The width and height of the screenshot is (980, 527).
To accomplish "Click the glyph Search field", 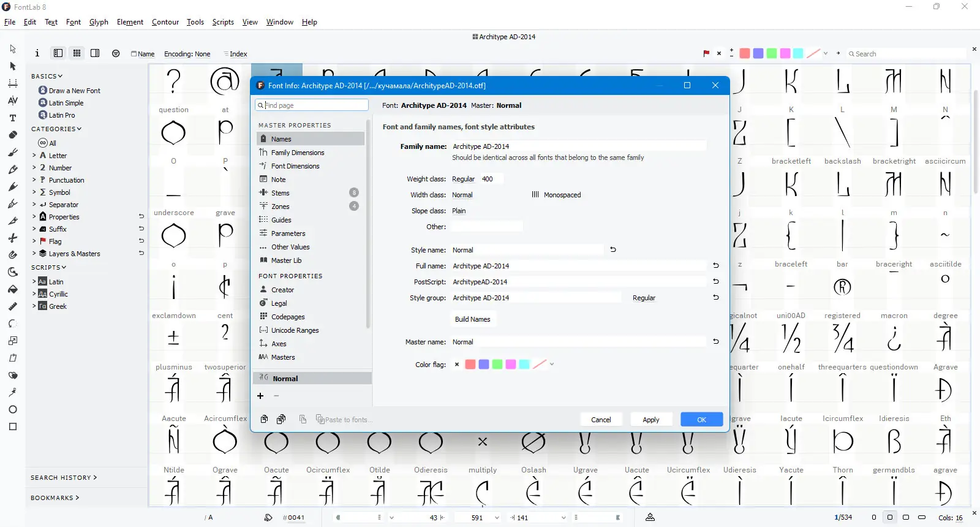I will pyautogui.click(x=907, y=54).
